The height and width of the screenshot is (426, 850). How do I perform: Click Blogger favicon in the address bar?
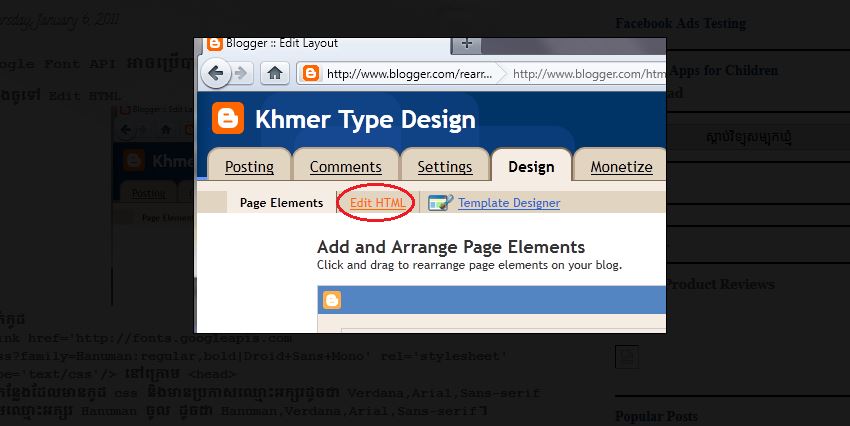click(x=311, y=73)
